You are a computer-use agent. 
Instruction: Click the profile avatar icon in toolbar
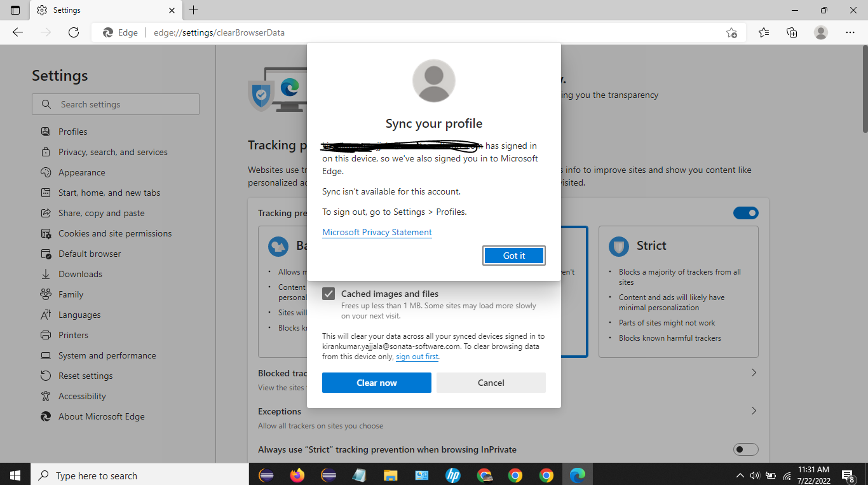pyautogui.click(x=821, y=32)
